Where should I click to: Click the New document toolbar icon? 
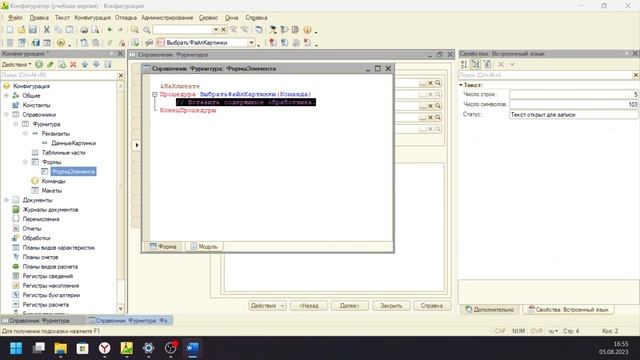10,30
